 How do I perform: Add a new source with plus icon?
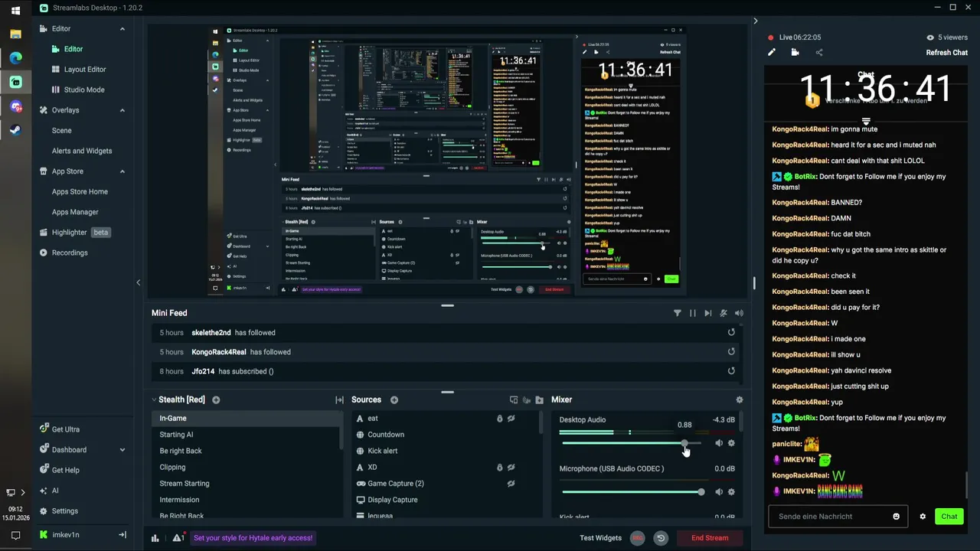tap(394, 399)
